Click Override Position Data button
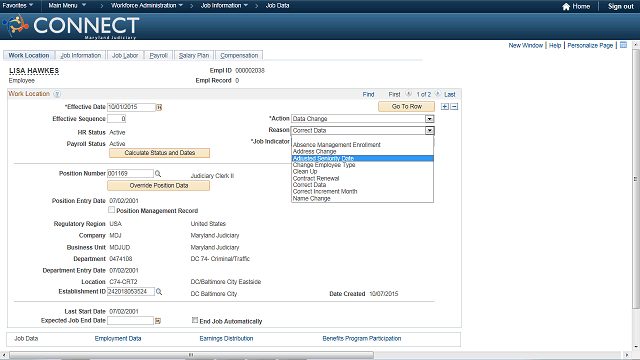Screen dimensions: 640x360 (x=159, y=186)
